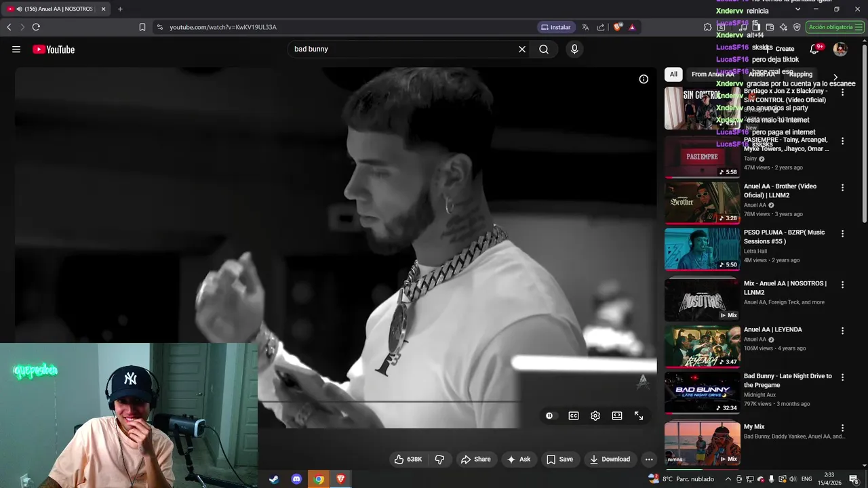This screenshot has height=488, width=868.
Task: Open more actions menu below video
Action: click(x=649, y=460)
